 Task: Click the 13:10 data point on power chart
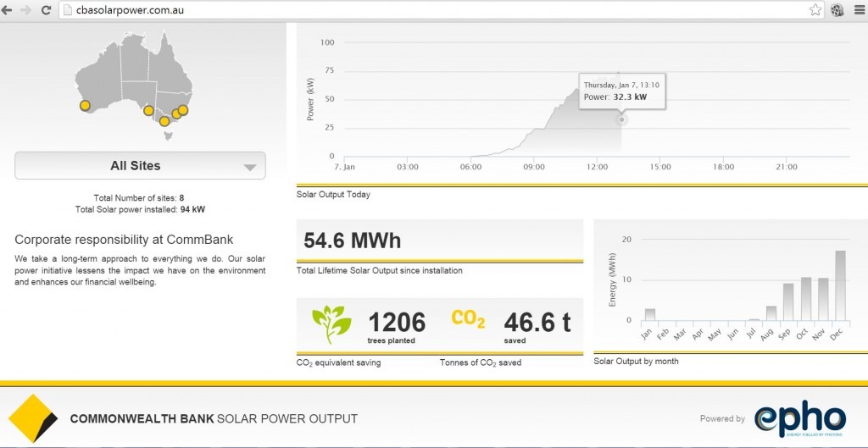(x=621, y=119)
